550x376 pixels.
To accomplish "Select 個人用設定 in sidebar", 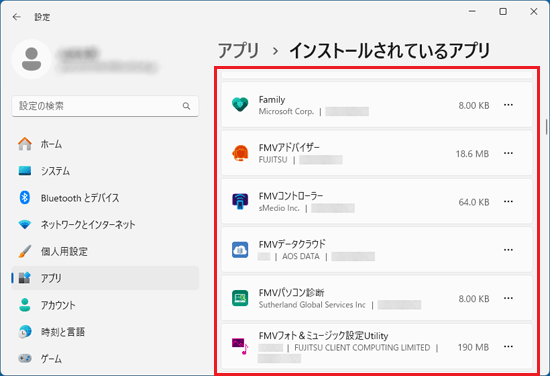I will pos(105,251).
